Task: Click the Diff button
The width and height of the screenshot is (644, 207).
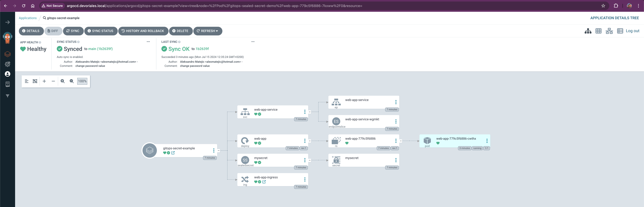Action: (53, 31)
